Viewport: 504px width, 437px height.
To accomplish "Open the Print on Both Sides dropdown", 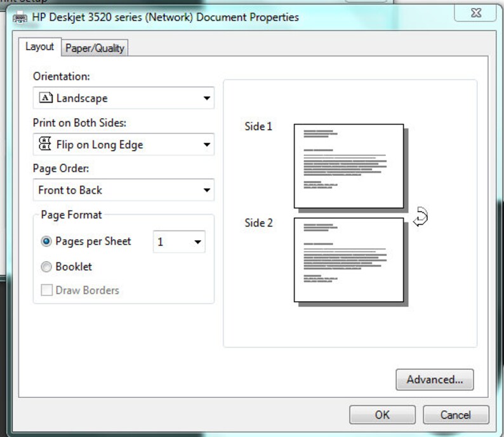I will (123, 144).
